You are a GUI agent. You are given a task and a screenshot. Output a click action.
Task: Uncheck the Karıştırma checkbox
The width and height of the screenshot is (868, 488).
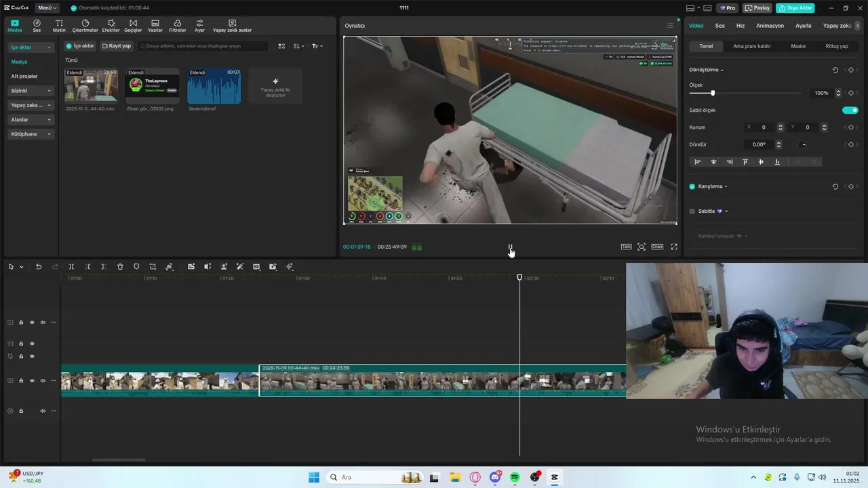[x=692, y=186]
